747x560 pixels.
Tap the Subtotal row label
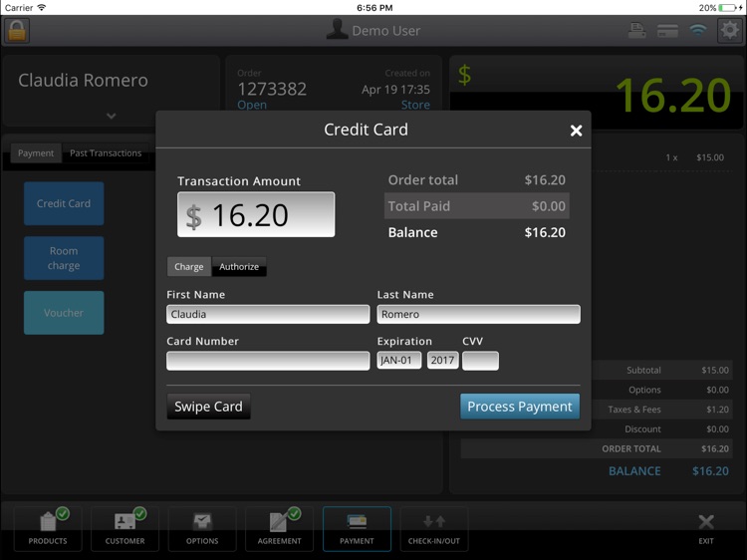[643, 371]
